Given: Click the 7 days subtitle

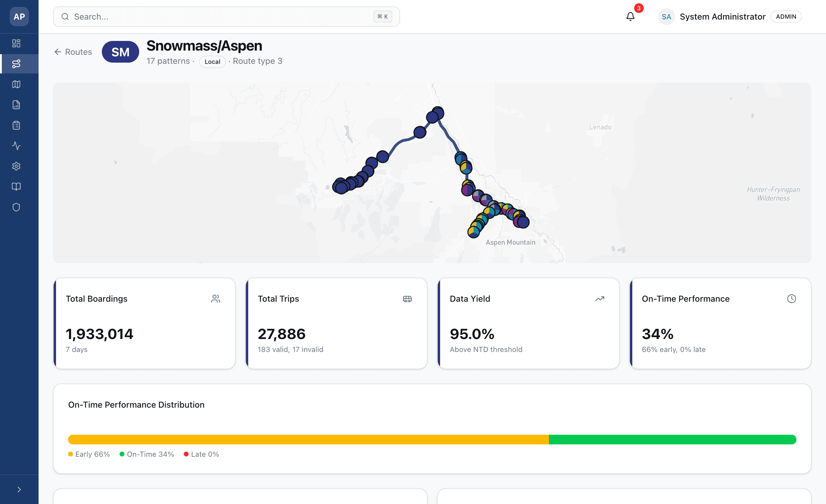Looking at the screenshot, I should (x=77, y=350).
